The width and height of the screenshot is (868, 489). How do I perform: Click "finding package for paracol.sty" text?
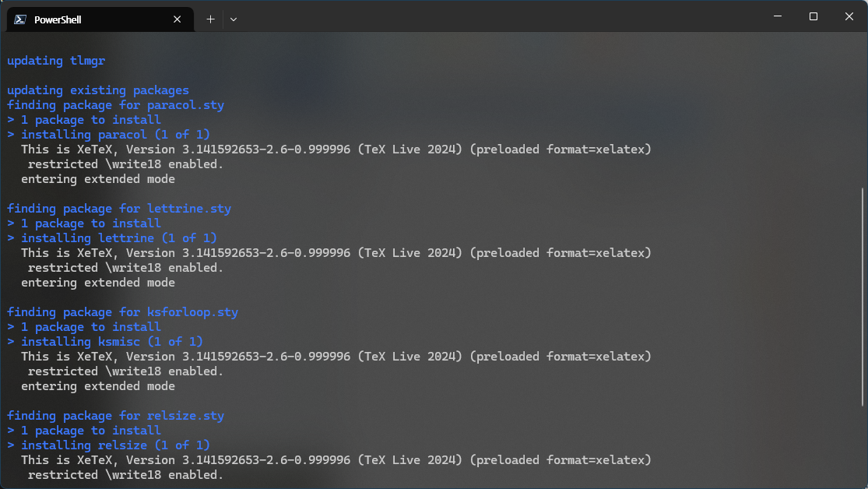pyautogui.click(x=116, y=104)
